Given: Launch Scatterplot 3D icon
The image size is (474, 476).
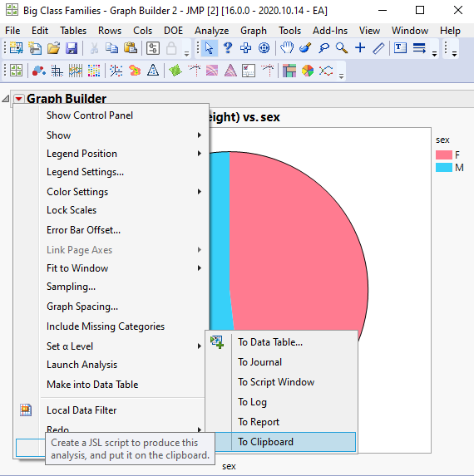Looking at the screenshot, I should (x=116, y=71).
